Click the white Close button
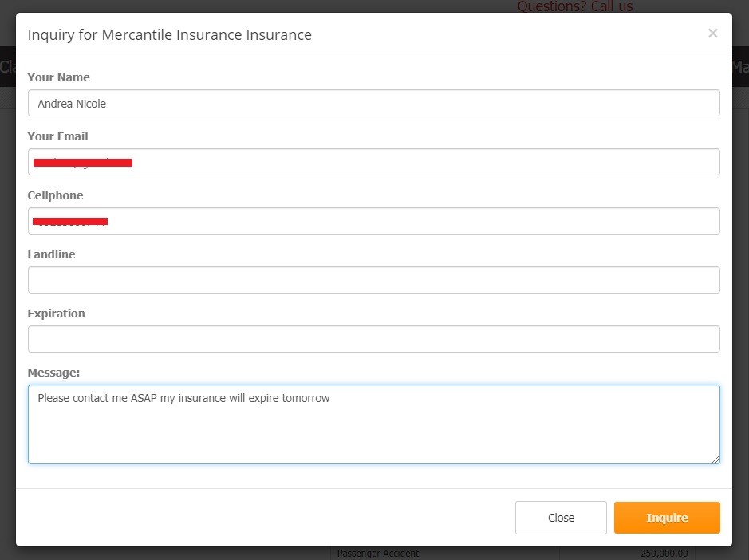Viewport: 749px width, 560px height. [561, 518]
